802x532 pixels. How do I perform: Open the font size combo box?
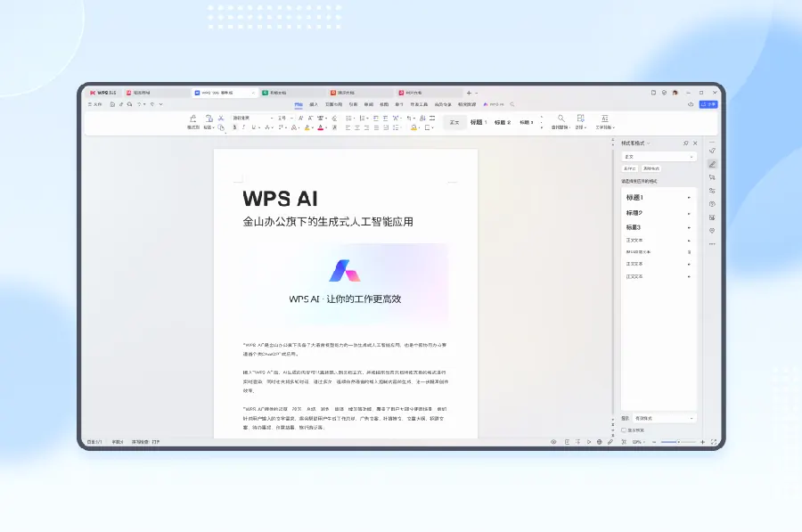285,119
